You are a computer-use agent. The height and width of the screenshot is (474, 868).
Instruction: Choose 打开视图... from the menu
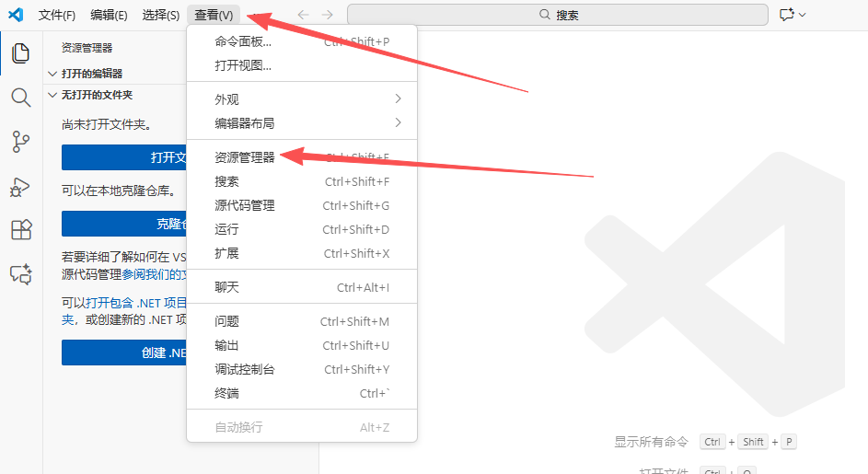[x=302, y=65]
